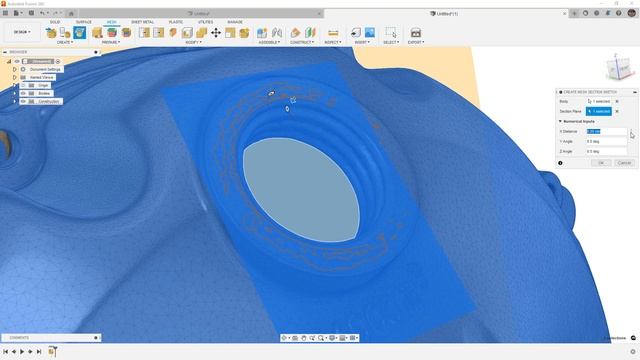
Task: Click the Joint icon in Assemble group
Action: pyautogui.click(x=277, y=33)
